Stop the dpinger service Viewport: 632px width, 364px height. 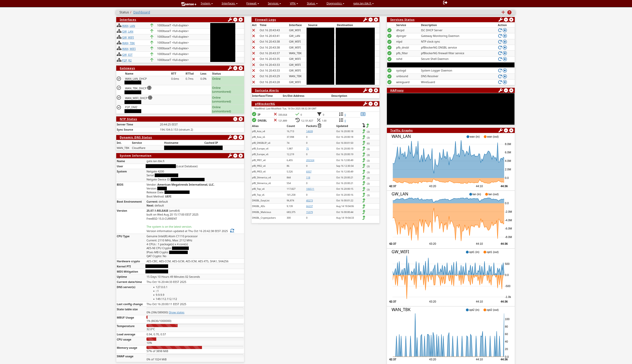click(x=505, y=36)
